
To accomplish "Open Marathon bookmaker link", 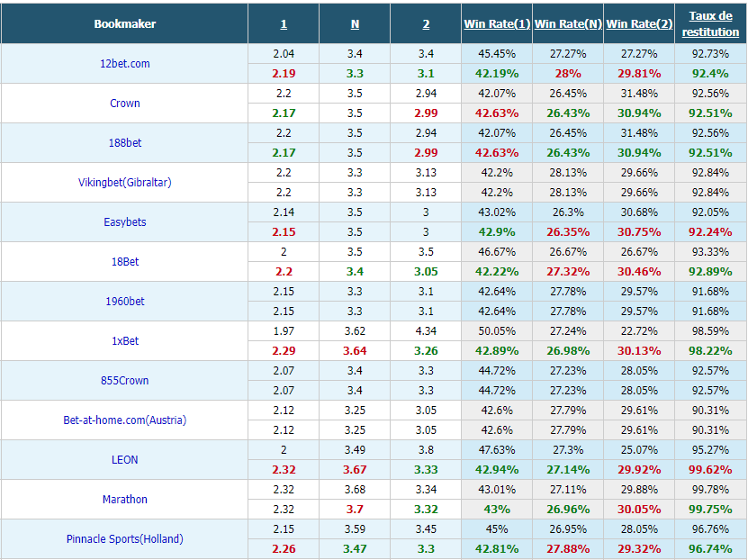I will 124,499.
